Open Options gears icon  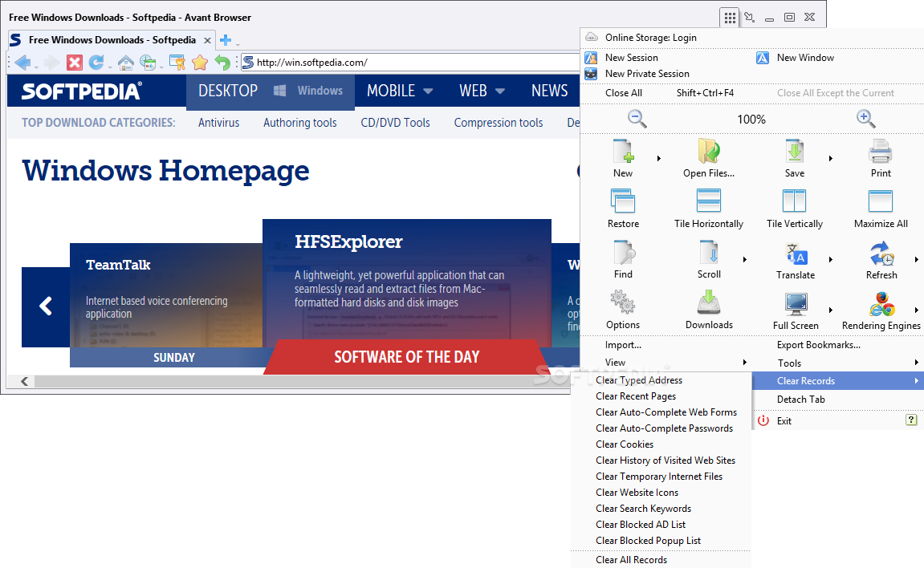click(622, 302)
